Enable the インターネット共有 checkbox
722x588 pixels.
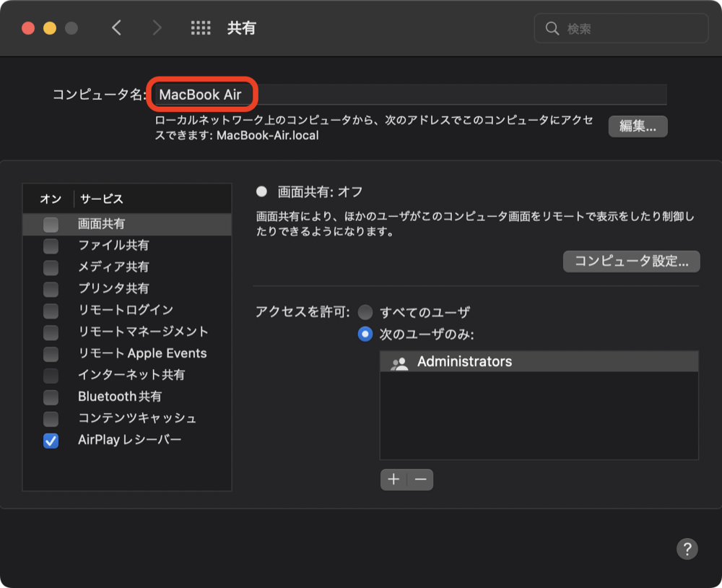point(51,376)
